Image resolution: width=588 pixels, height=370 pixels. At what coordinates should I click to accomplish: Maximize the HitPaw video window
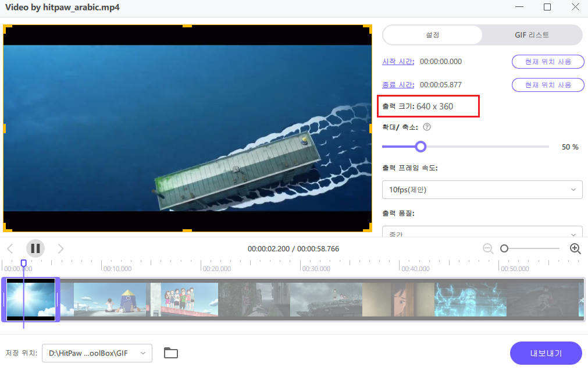[x=547, y=7]
